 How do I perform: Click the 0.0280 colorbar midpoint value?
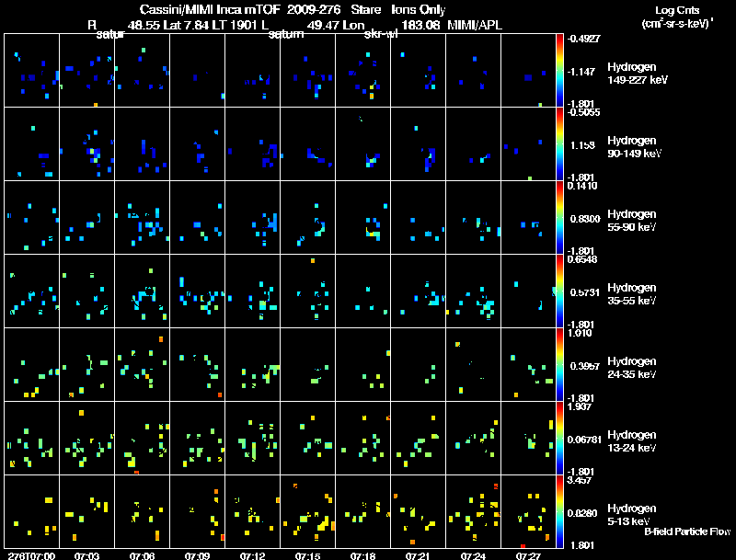(583, 513)
